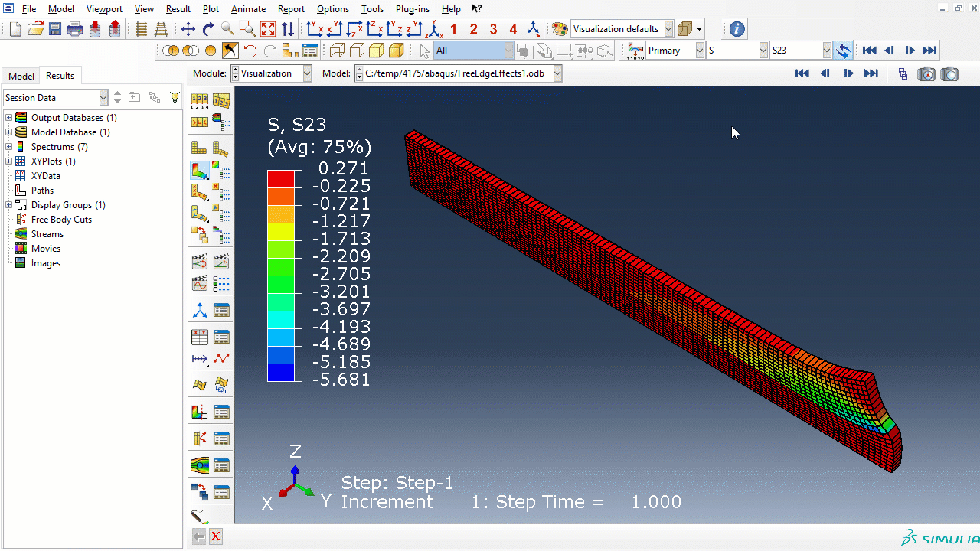
Task: Click the sync field output arrows icon
Action: tap(843, 51)
